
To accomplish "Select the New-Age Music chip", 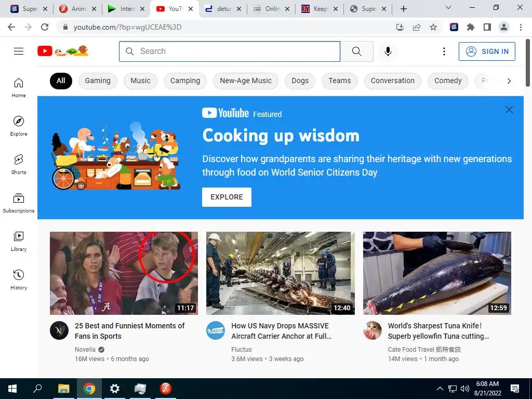I will (246, 81).
